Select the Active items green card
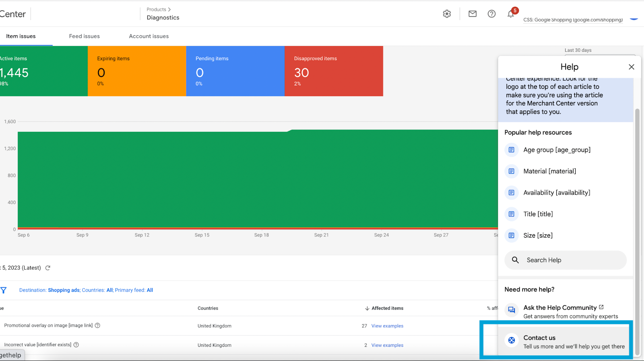 pyautogui.click(x=44, y=71)
